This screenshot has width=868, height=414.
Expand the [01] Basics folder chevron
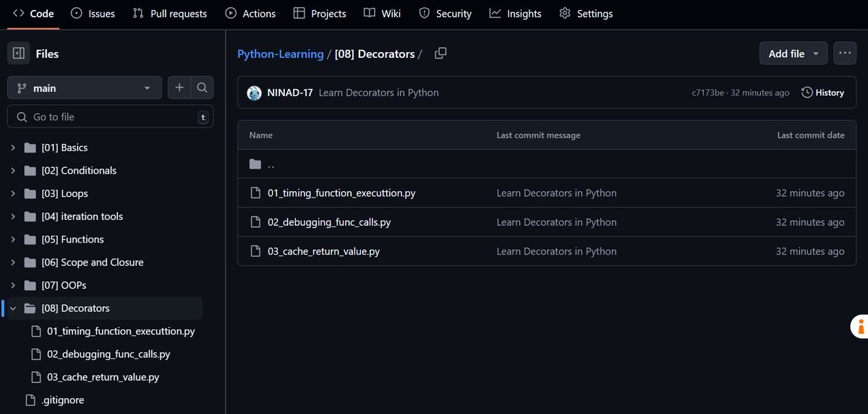[x=13, y=148]
